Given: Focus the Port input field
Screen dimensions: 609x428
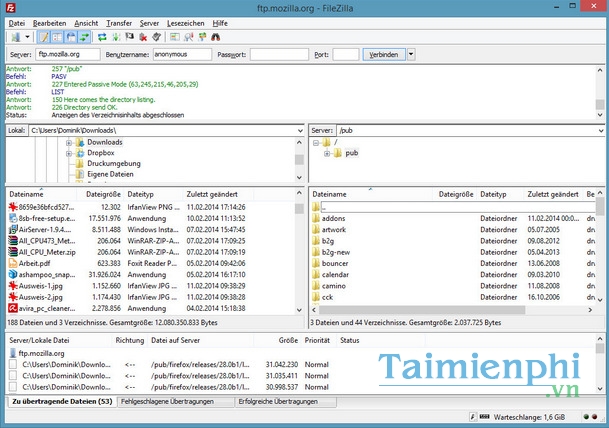Looking at the screenshot, I should pos(346,54).
